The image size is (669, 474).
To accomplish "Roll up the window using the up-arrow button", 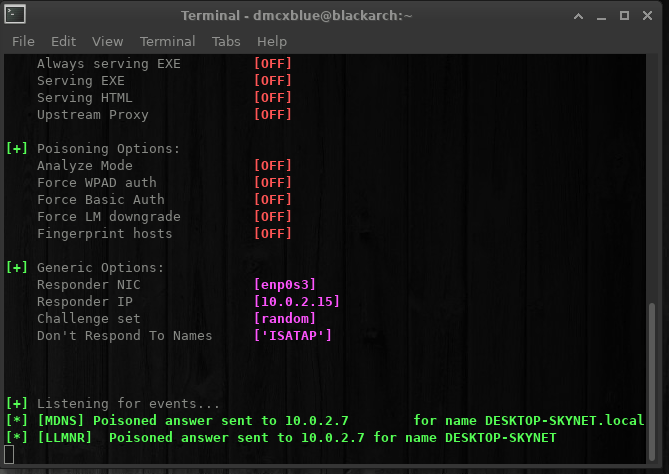I will (580, 16).
